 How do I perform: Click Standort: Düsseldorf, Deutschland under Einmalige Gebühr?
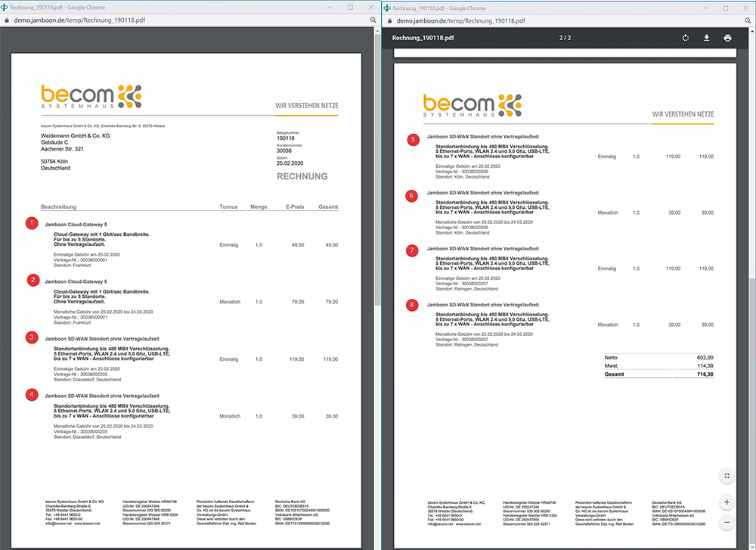click(87, 380)
